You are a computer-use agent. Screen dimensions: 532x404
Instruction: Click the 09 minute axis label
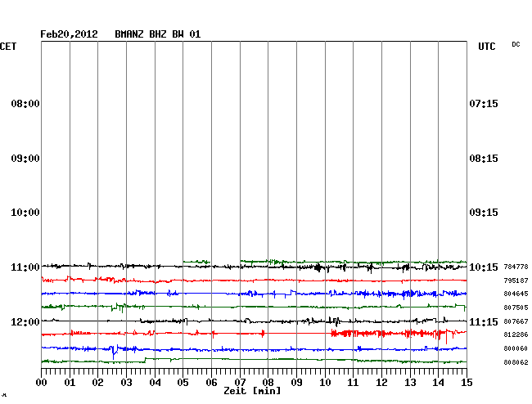296,383
